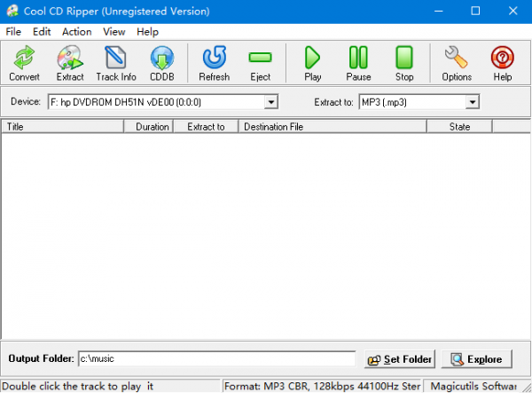Click the Cool CD Ripper title bar icon
This screenshot has height=393, width=532.
tap(12, 12)
